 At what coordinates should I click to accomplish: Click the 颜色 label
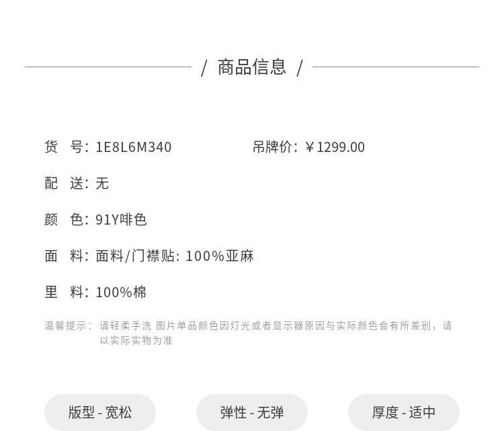(x=64, y=220)
